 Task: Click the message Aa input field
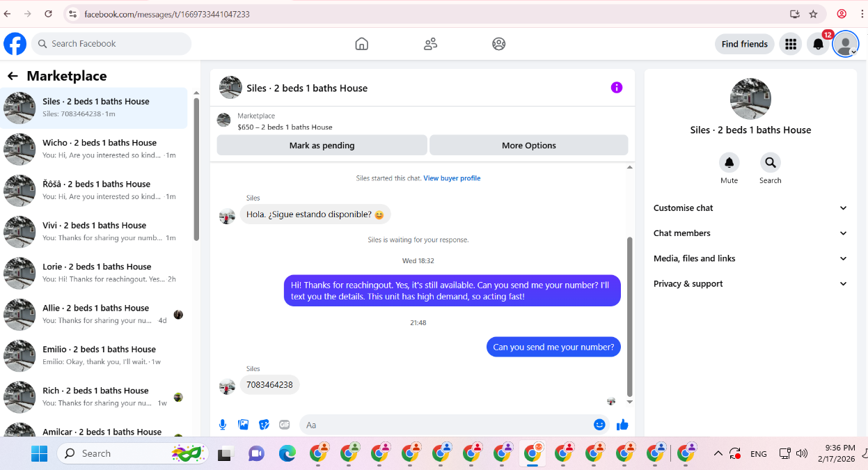[x=444, y=425]
